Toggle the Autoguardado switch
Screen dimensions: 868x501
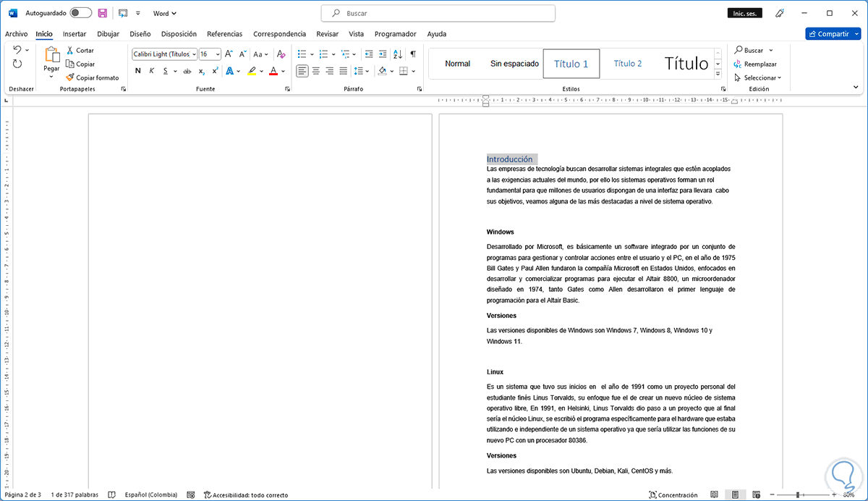click(80, 13)
